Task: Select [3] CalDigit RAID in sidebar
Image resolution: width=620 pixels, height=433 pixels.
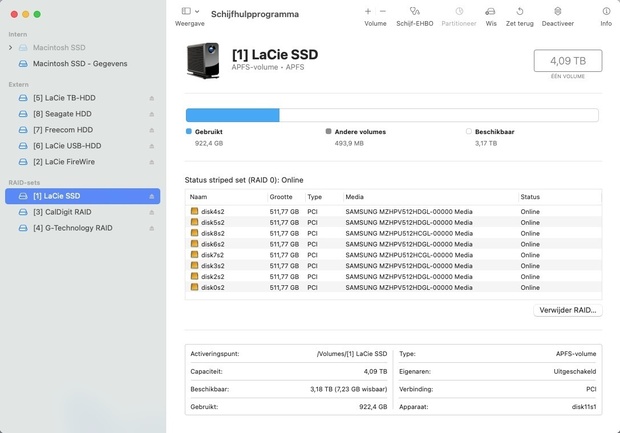Action: click(83, 212)
